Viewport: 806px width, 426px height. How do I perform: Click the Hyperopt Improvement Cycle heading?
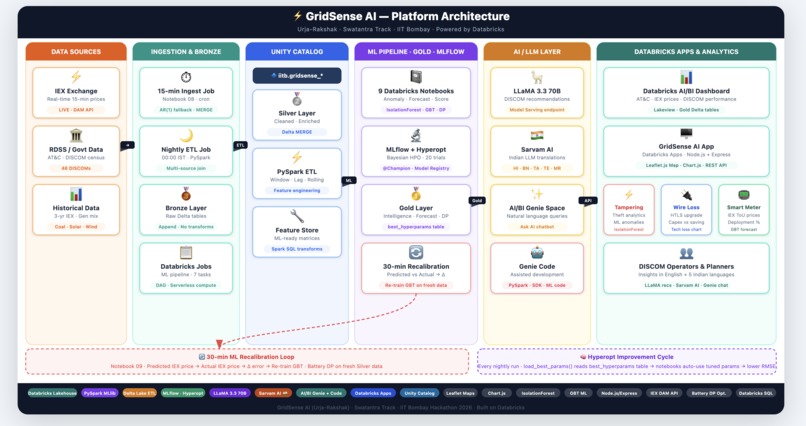coord(627,357)
